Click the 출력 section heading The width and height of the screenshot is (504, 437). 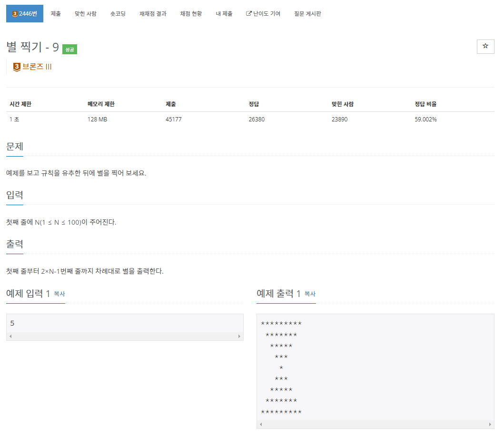point(15,244)
